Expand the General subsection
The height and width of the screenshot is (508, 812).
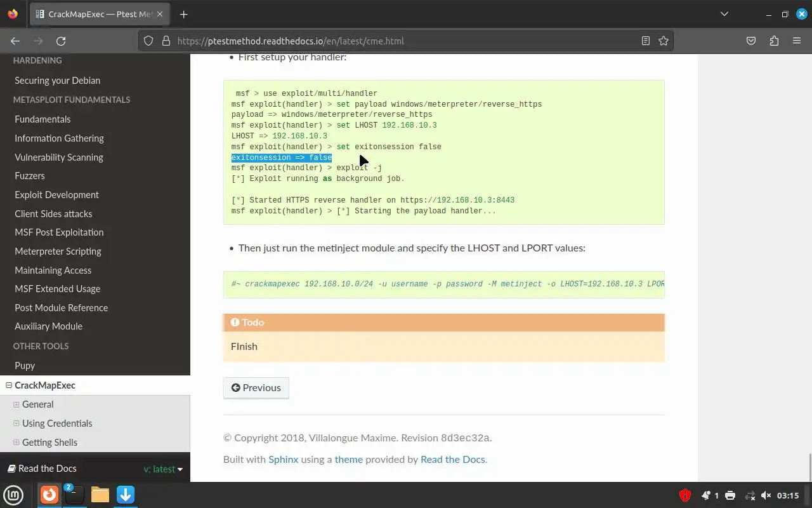click(x=16, y=404)
